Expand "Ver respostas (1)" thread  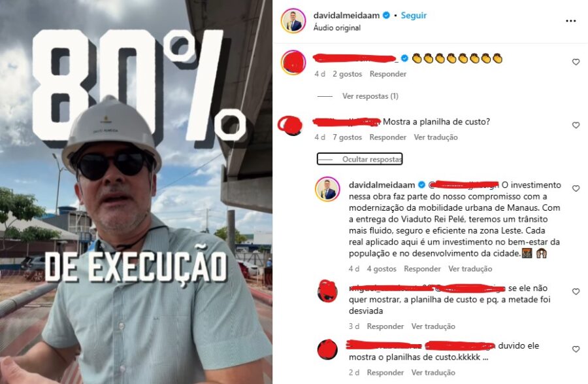click(x=370, y=96)
